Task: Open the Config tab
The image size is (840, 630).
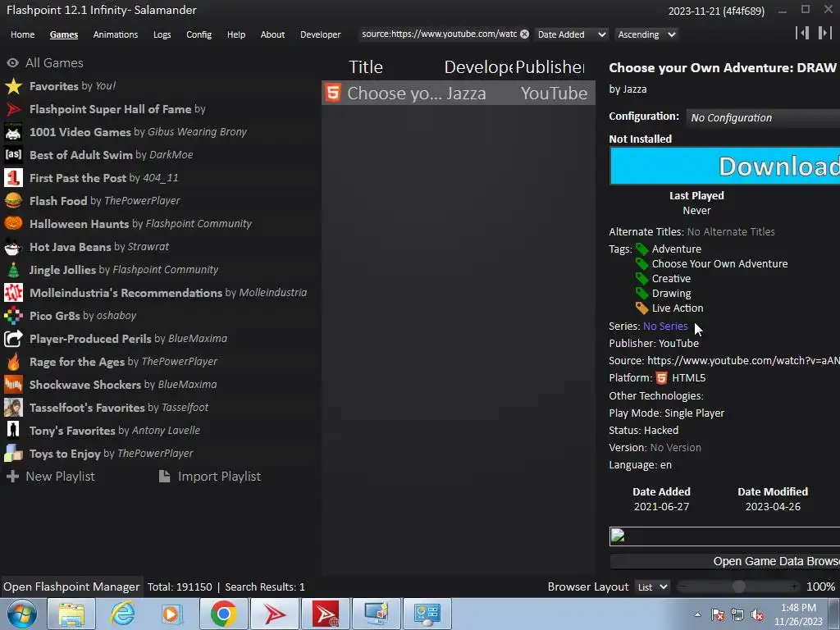Action: [199, 34]
